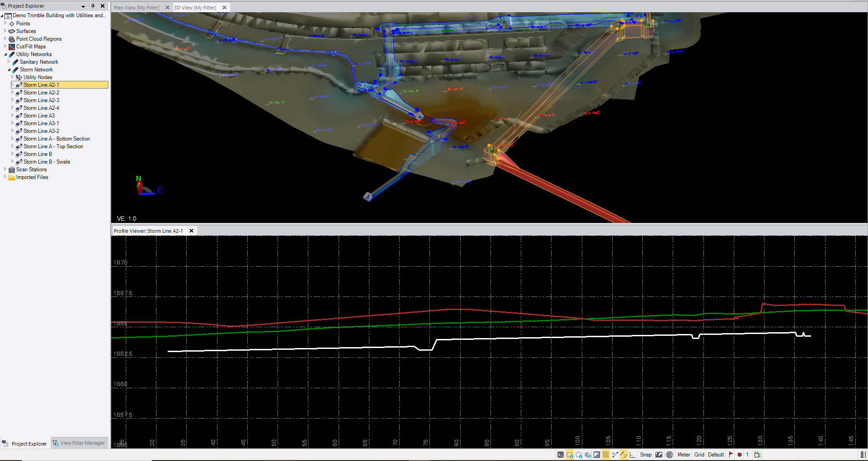The height and width of the screenshot is (461, 868).
Task: Click the globe coordinate system icon
Action: 670,455
